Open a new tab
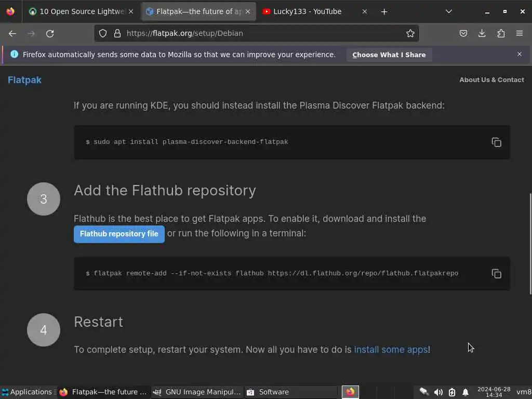The image size is (532, 399). pos(384,12)
